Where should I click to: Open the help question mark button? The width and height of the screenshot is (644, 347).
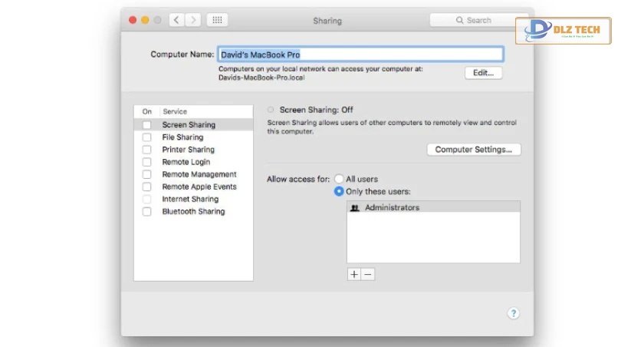(514, 313)
